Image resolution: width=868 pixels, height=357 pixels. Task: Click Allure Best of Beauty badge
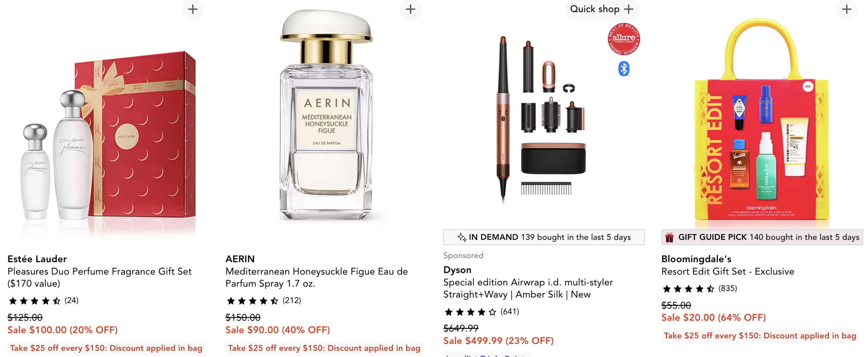point(624,39)
